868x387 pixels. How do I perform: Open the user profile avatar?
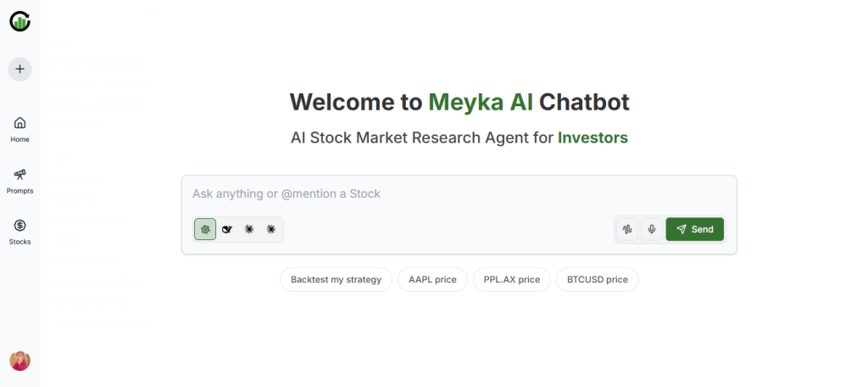pos(19,361)
